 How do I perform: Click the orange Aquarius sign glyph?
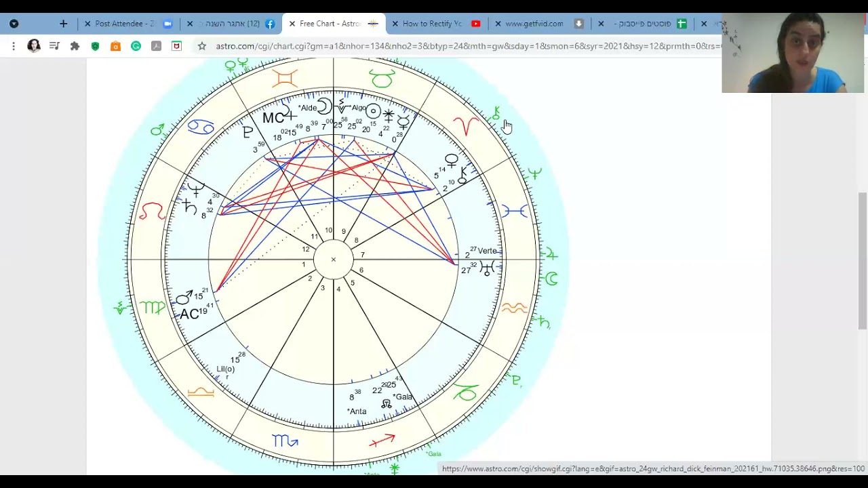tap(515, 308)
